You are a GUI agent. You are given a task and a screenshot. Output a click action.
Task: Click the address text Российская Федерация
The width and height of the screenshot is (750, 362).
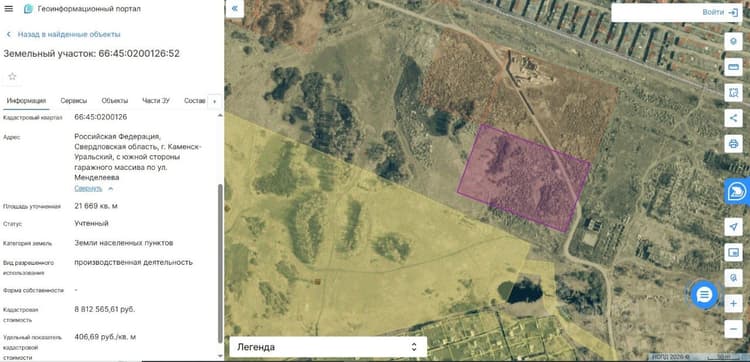pyautogui.click(x=118, y=137)
